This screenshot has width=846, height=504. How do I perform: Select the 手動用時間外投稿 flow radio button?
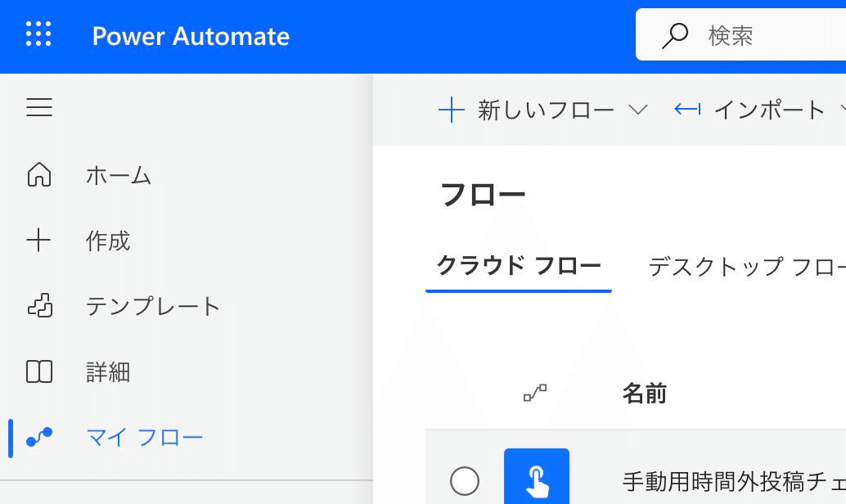tap(465, 481)
